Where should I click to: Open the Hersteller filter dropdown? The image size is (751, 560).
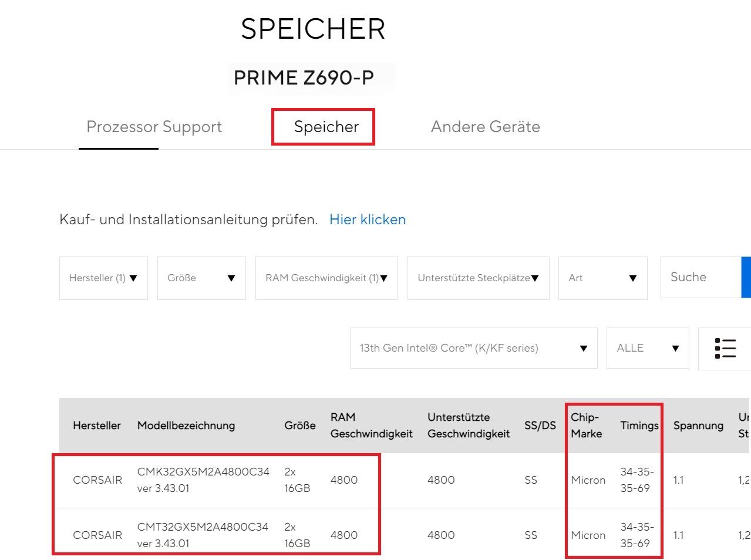click(x=103, y=278)
